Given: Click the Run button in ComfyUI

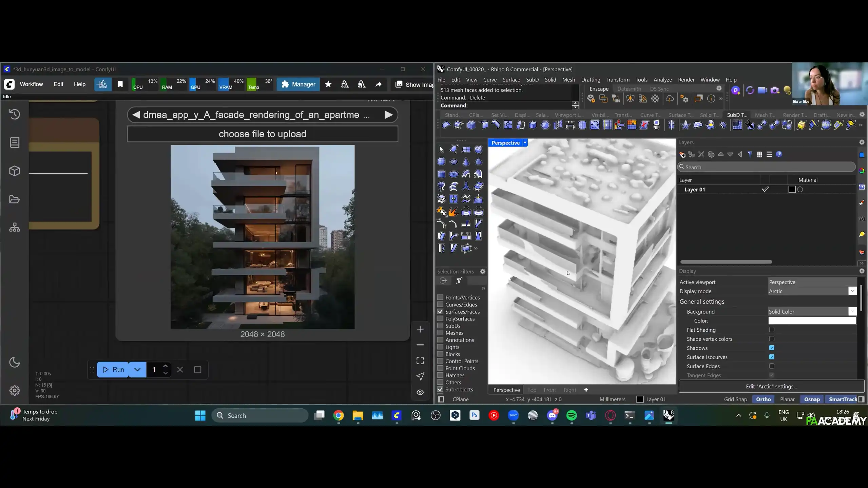Looking at the screenshot, I should [x=113, y=370].
